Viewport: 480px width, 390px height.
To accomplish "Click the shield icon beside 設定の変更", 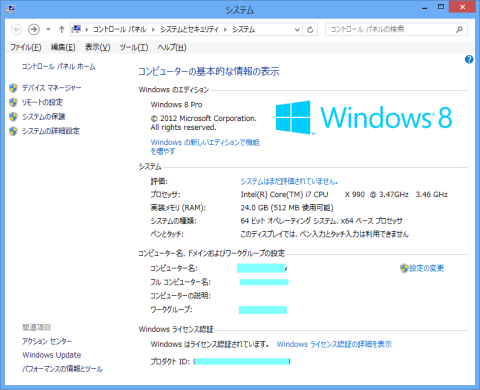I will pyautogui.click(x=404, y=268).
